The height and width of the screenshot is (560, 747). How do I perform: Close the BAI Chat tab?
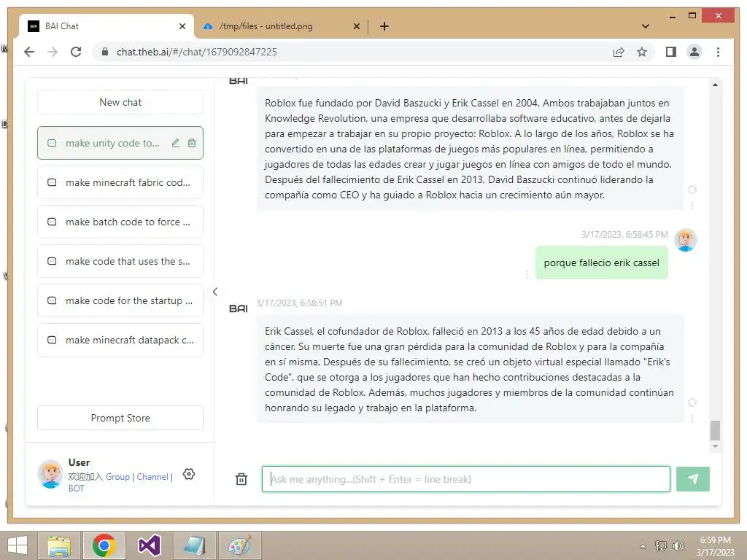[x=182, y=26]
